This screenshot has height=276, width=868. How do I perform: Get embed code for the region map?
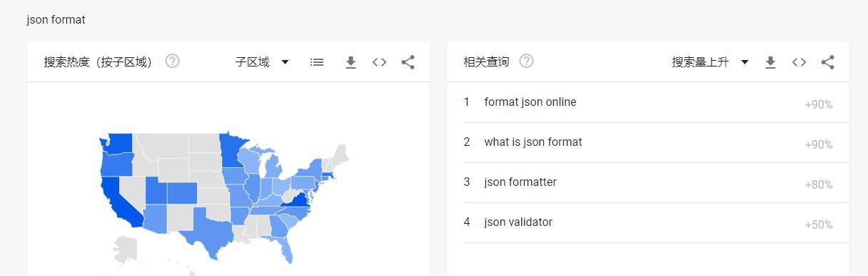click(380, 62)
